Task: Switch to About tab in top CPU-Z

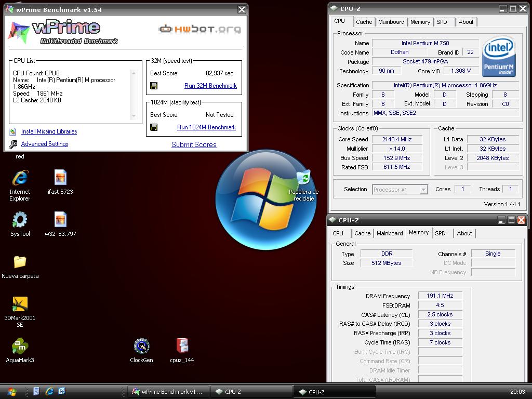Action: tap(466, 22)
